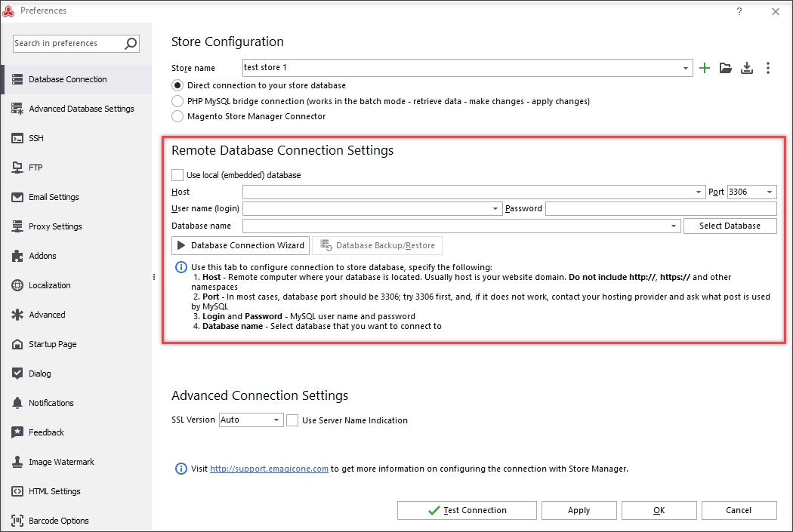793x532 pixels.
Task: Close the Preferences dialog window
Action: pos(776,11)
